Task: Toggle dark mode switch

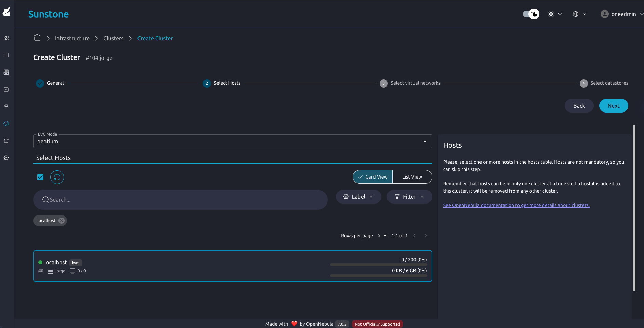Action: tap(530, 14)
